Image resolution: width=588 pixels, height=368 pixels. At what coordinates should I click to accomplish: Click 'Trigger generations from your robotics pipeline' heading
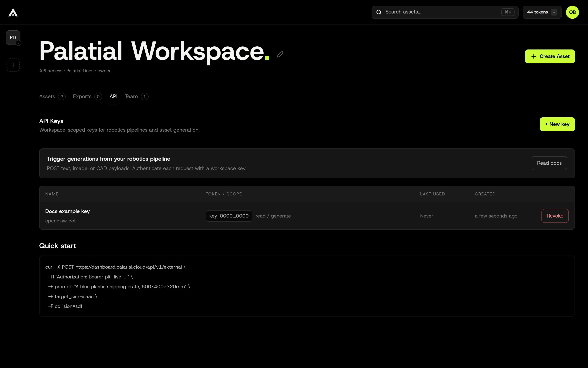click(108, 159)
